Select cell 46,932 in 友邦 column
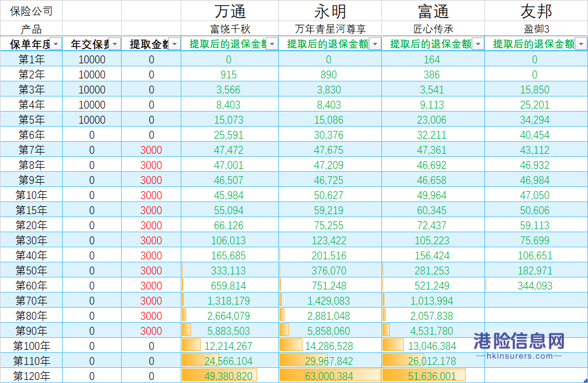The height and width of the screenshot is (383, 588). [536, 165]
